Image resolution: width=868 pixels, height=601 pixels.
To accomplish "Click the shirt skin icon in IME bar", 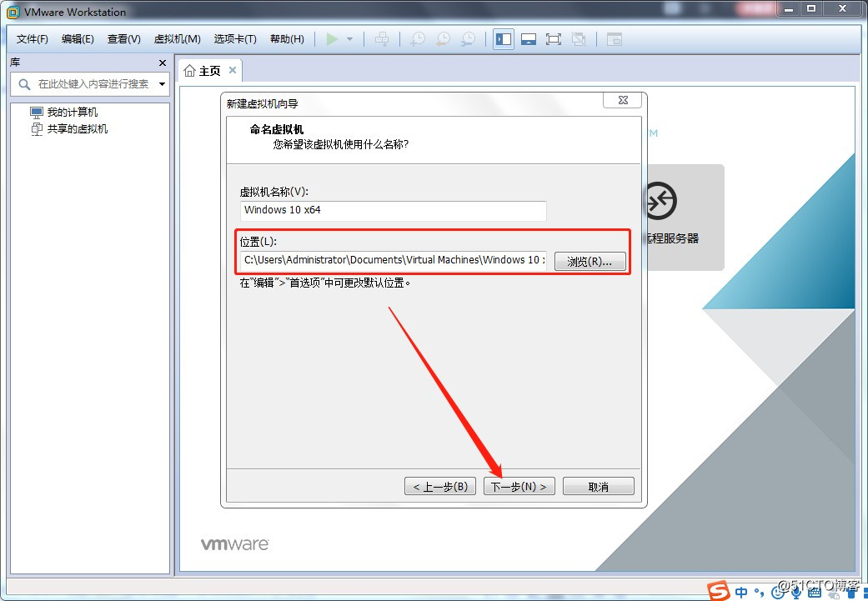I will point(852,593).
